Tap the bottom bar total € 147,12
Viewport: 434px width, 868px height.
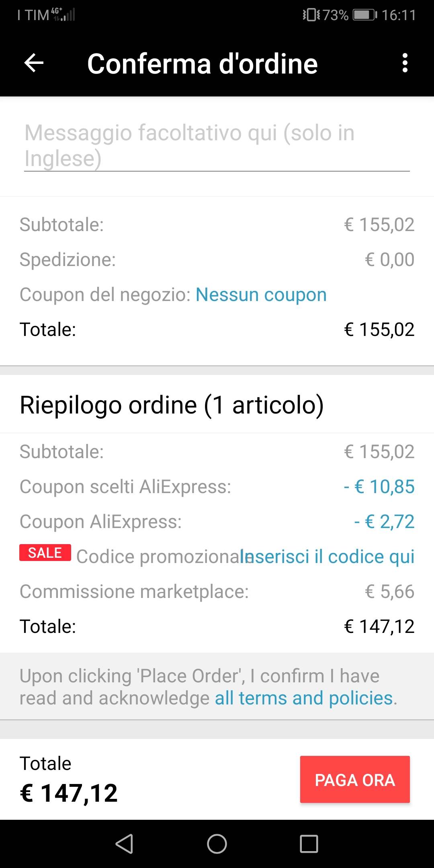[x=69, y=793]
